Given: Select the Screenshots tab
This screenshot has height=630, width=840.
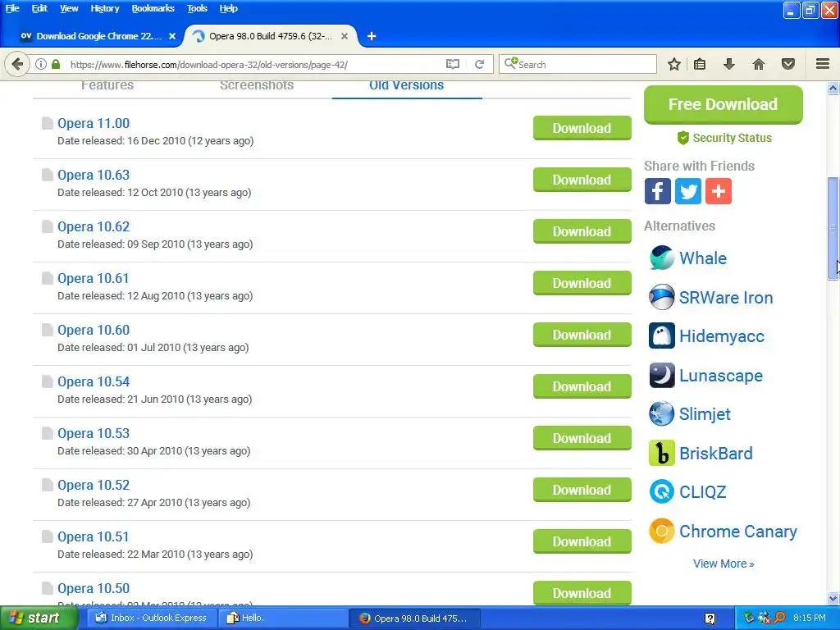Looking at the screenshot, I should [257, 85].
